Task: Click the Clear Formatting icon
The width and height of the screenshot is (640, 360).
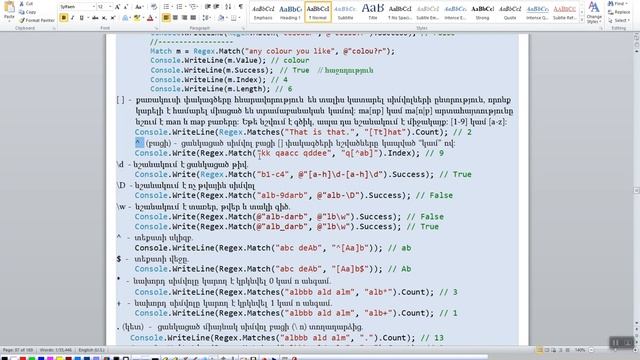Action: click(154, 7)
